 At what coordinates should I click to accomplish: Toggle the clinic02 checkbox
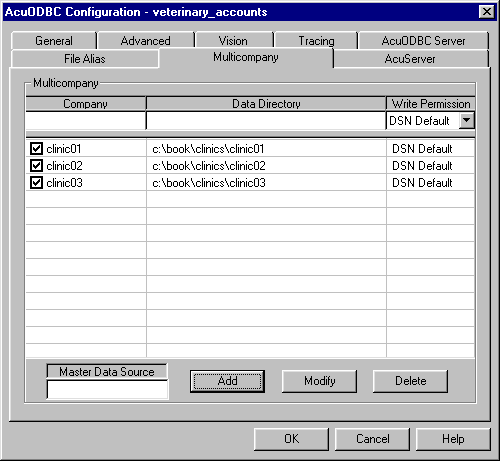coord(36,166)
